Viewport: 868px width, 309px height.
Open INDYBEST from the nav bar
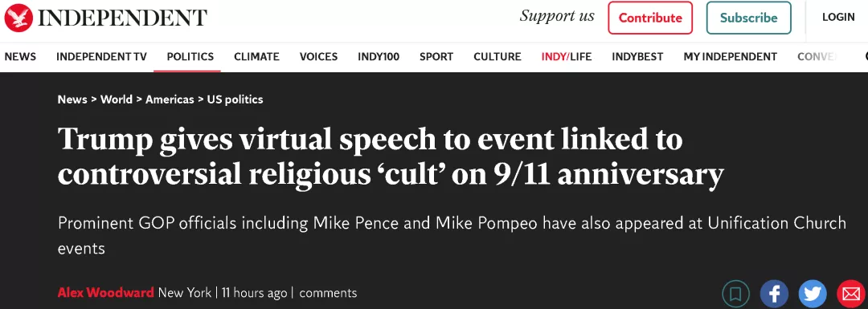pos(637,56)
